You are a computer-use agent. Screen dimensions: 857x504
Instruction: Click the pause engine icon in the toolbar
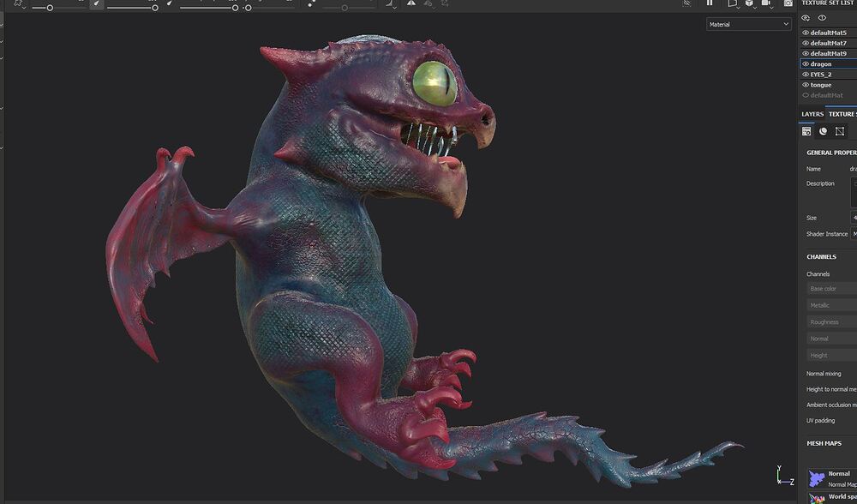pyautogui.click(x=710, y=3)
